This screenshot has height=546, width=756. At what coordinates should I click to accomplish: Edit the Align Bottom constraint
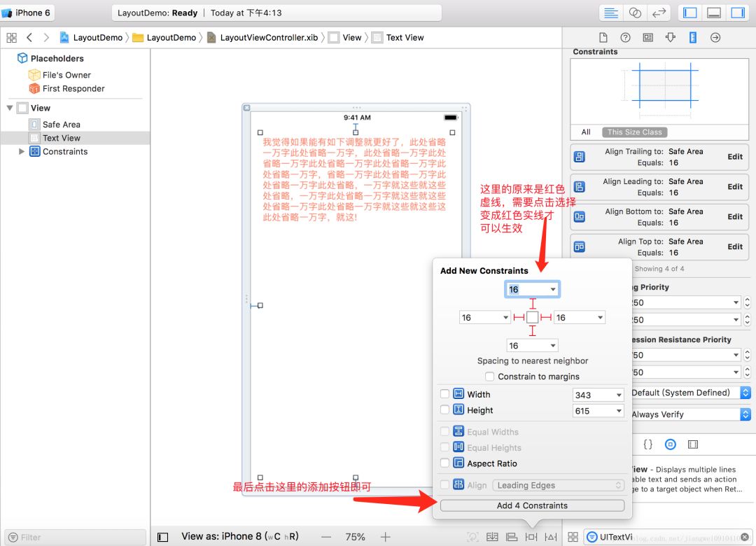click(735, 216)
